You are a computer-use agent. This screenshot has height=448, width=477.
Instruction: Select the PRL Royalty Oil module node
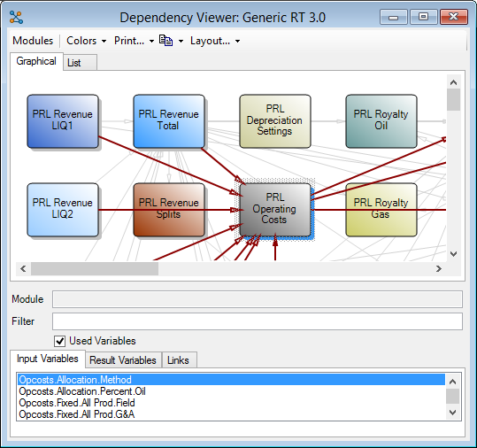click(381, 121)
